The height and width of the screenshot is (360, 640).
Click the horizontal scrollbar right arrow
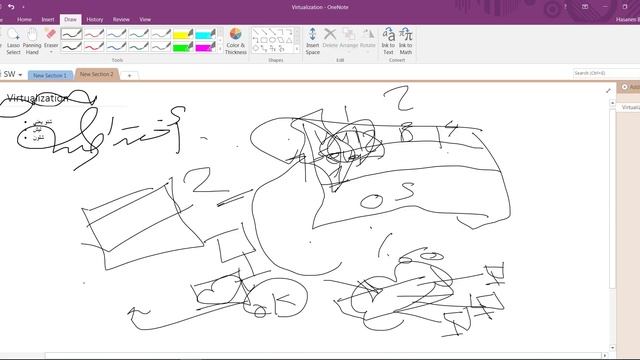point(605,356)
